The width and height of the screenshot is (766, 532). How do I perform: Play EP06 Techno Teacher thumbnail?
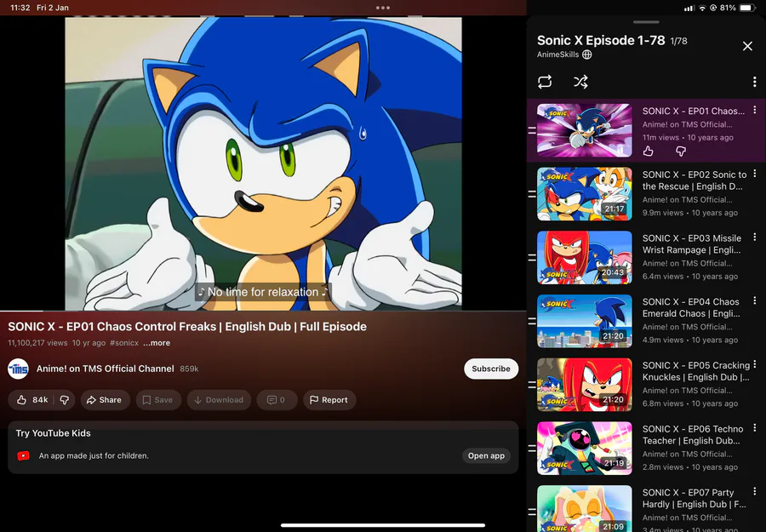pos(584,448)
